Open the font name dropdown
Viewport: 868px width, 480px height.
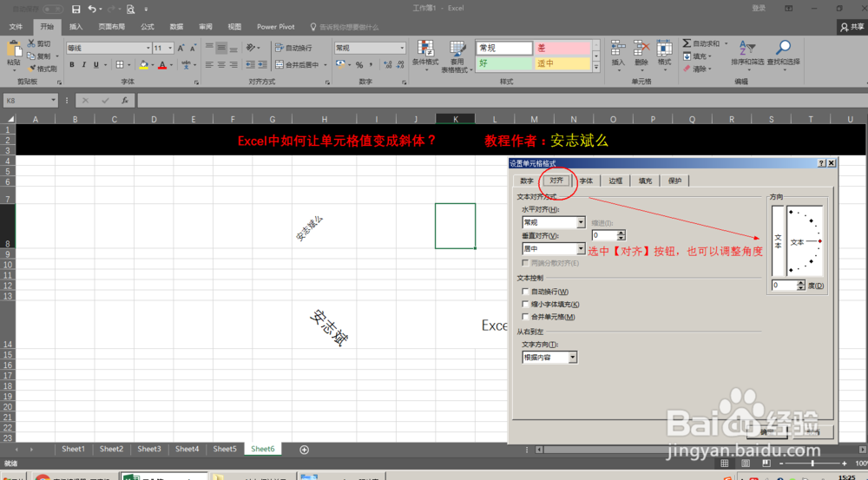click(x=148, y=48)
